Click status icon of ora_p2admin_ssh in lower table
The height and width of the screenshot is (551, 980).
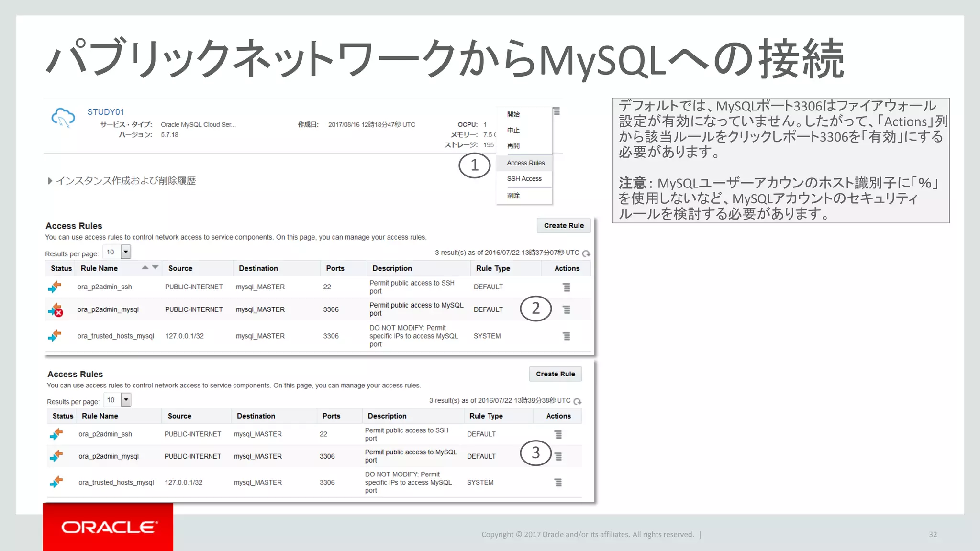click(56, 434)
